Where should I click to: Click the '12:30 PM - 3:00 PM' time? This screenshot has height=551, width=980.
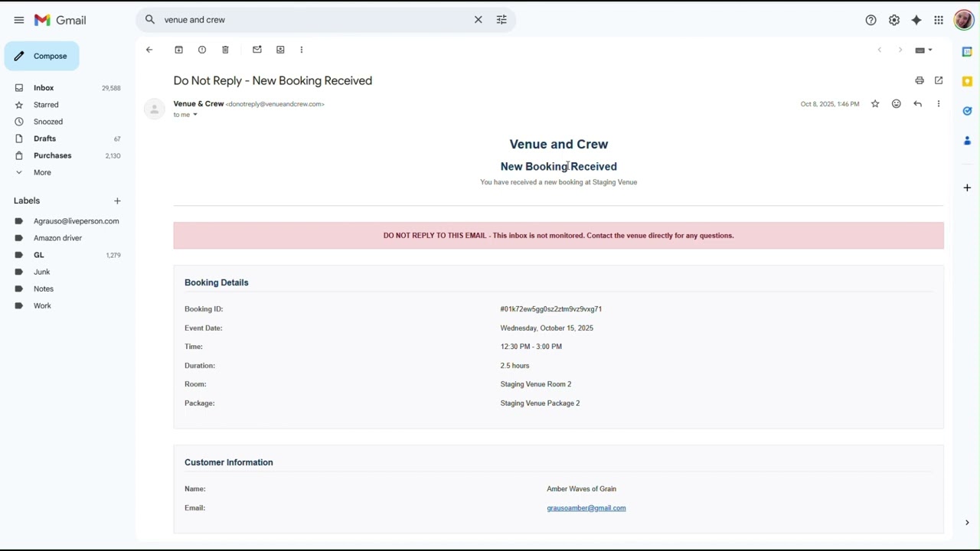[x=531, y=347]
